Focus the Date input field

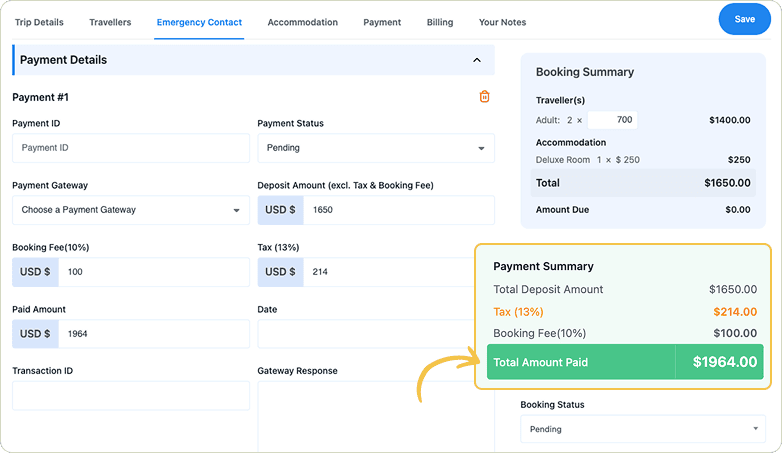(366, 334)
